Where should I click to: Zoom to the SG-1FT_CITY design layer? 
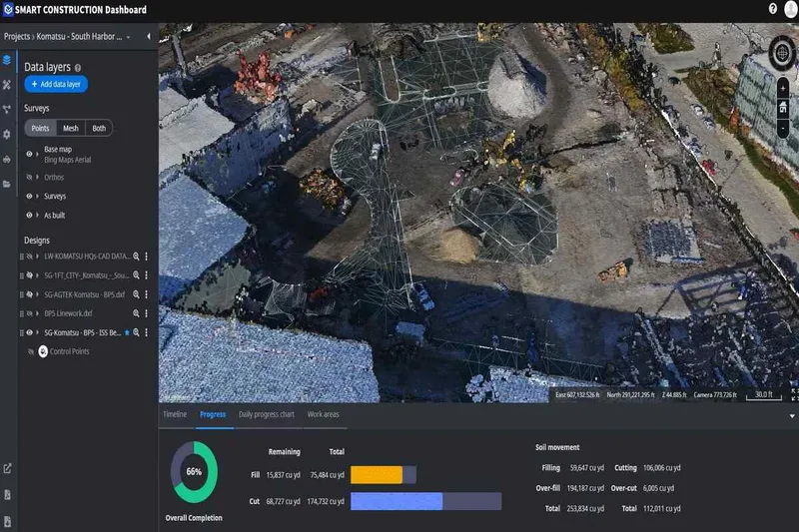click(136, 274)
